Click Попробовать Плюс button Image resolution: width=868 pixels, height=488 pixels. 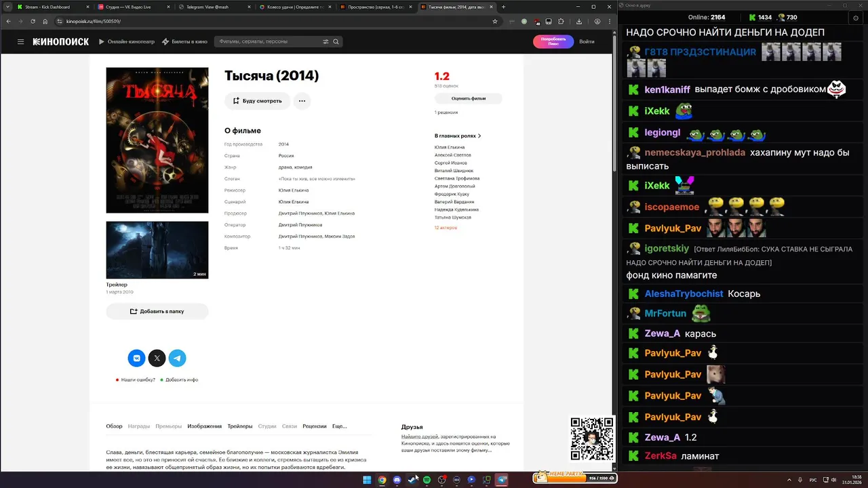tap(553, 41)
